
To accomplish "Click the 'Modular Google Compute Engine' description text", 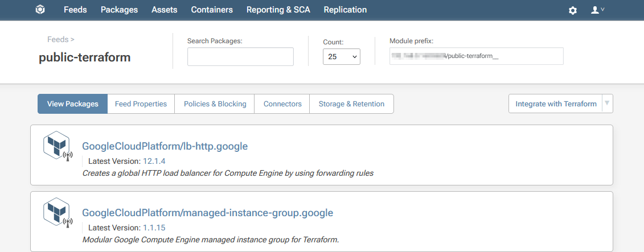I will coord(211,239).
